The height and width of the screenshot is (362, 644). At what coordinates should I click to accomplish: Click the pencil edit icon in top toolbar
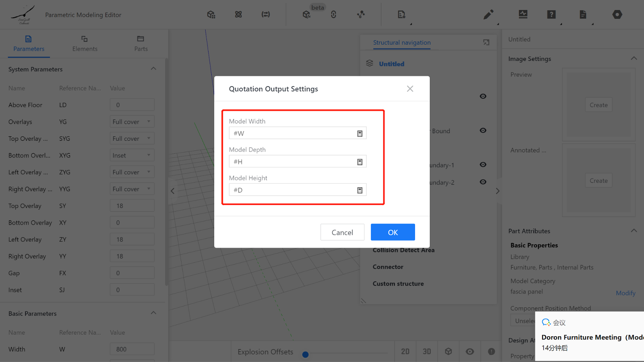(x=488, y=15)
